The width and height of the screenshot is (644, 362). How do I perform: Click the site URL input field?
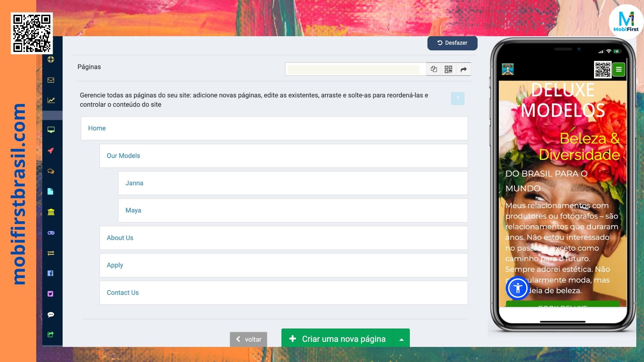[353, 69]
